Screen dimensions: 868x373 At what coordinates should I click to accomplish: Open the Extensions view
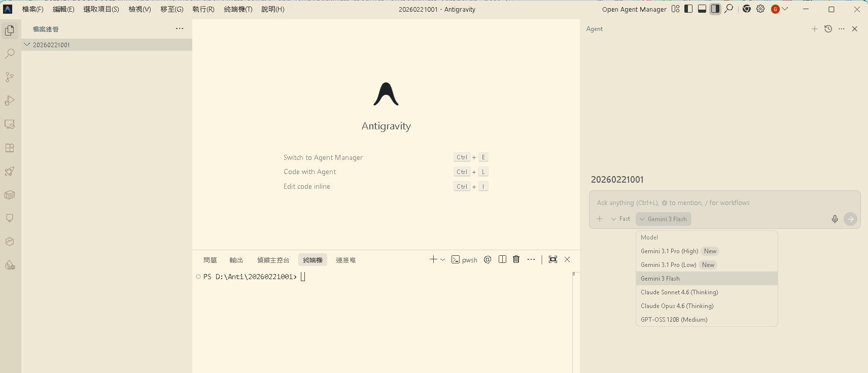(10, 148)
